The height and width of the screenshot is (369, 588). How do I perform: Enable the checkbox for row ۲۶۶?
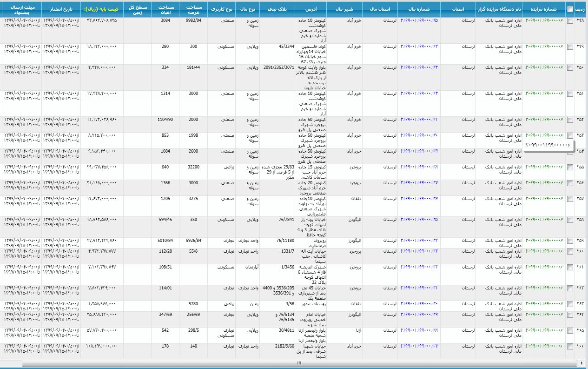click(x=570, y=347)
